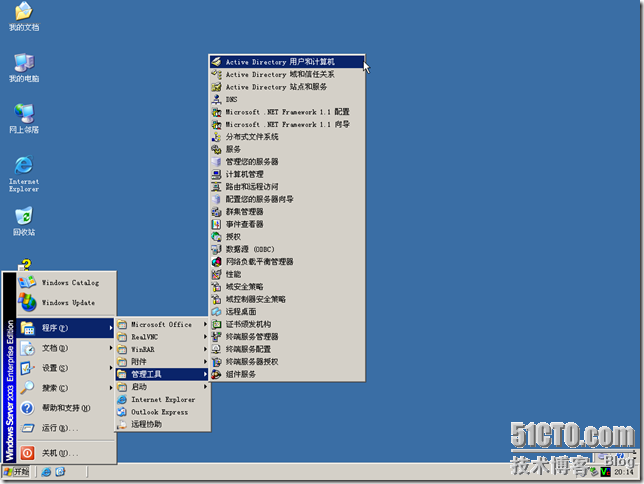Open 网上邻居 desktop icon

click(24, 119)
